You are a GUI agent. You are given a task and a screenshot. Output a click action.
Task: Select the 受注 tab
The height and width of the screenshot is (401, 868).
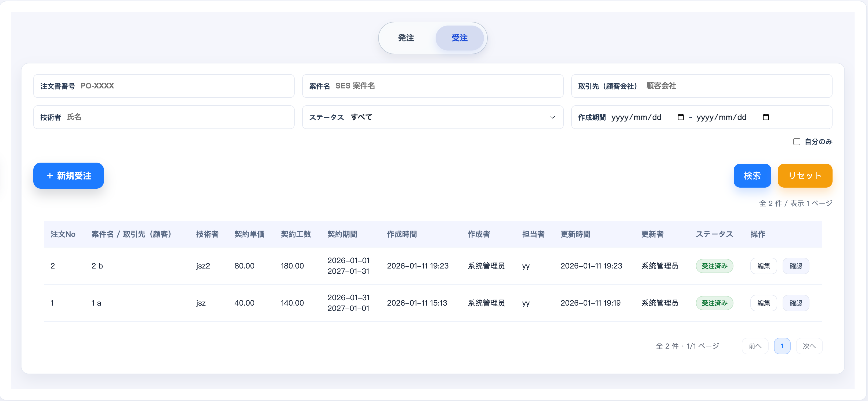[x=459, y=38]
